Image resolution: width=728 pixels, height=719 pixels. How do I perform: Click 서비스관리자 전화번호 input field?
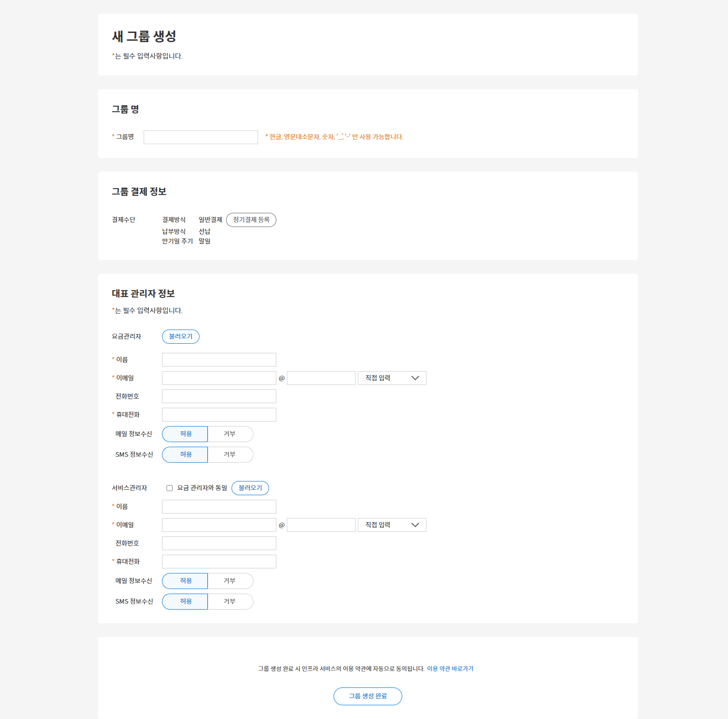click(x=219, y=543)
